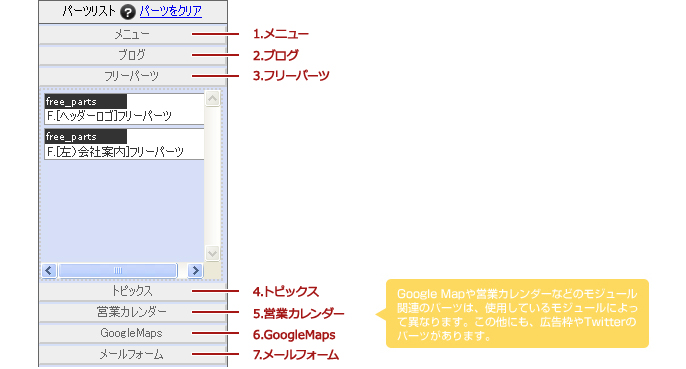Click the scroll down arrow in the parts list
The image size is (686, 369).
point(213,253)
